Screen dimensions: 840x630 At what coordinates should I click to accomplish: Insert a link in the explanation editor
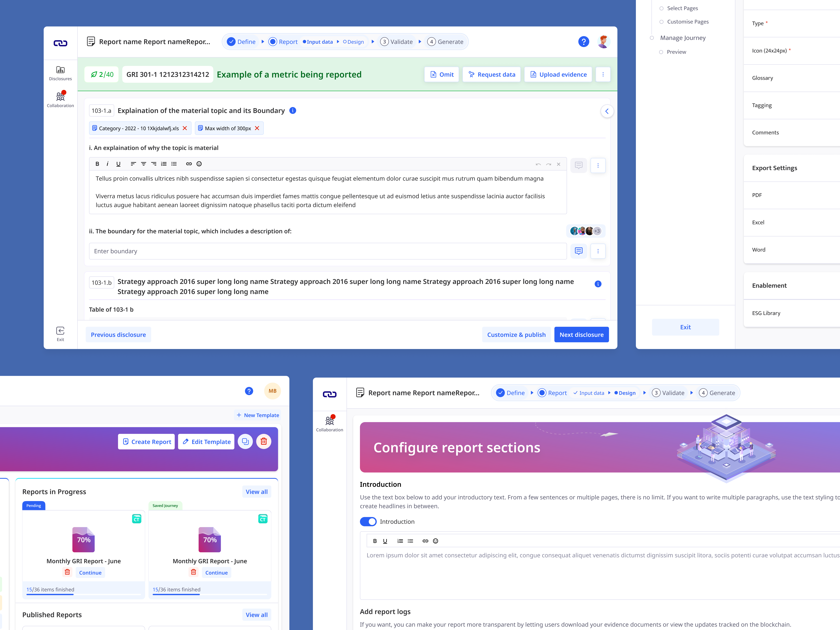189,164
